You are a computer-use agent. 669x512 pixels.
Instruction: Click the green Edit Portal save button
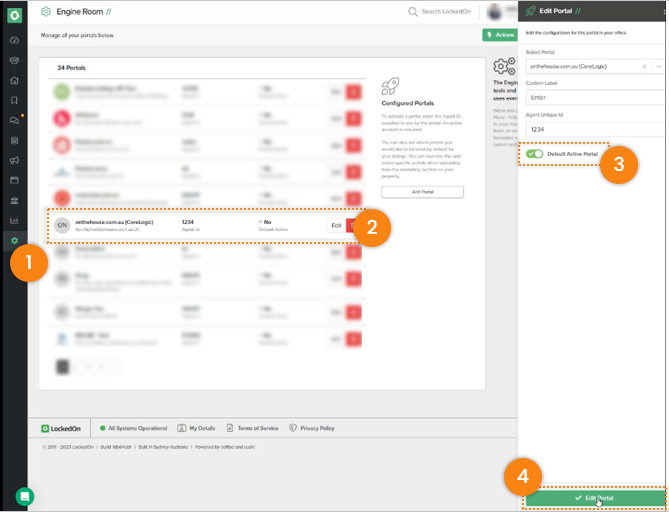tap(594, 497)
